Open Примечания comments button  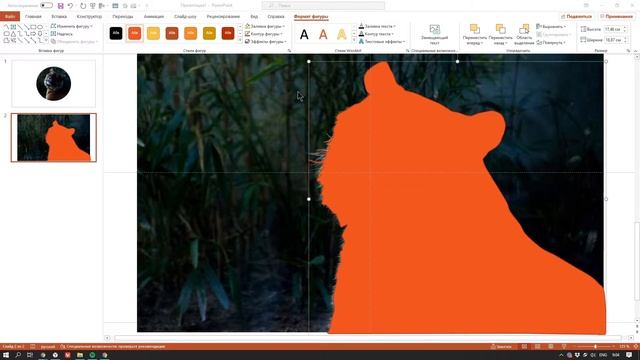click(616, 17)
